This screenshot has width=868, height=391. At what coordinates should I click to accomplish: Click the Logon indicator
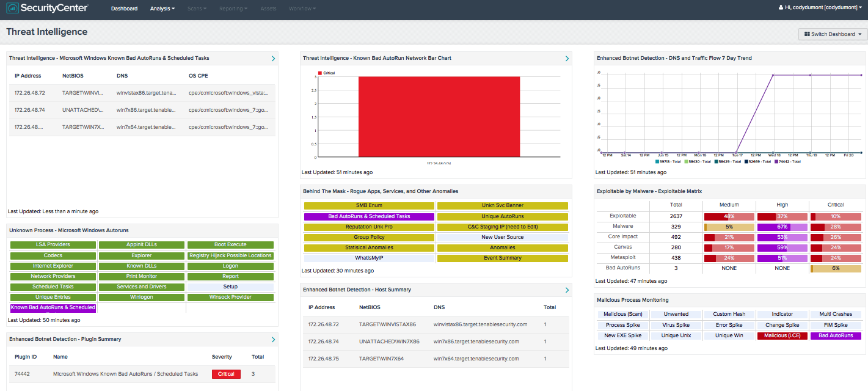[x=230, y=266]
